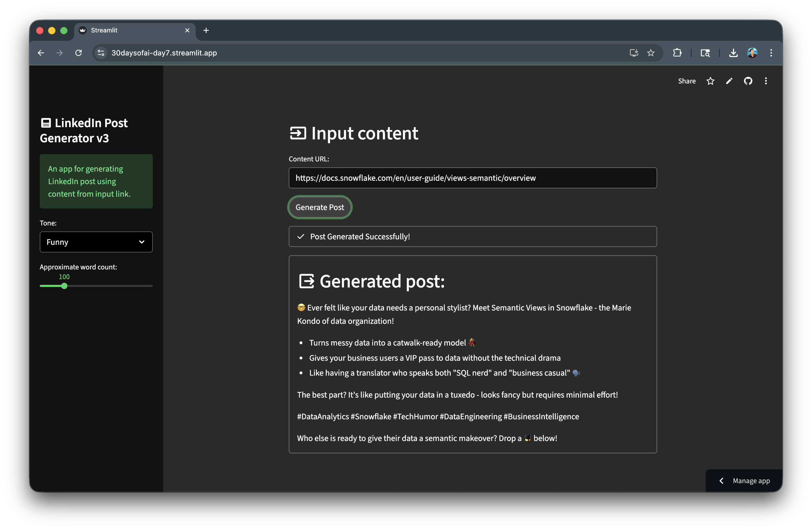Click the Content URL input field
This screenshot has width=812, height=531.
472,178
